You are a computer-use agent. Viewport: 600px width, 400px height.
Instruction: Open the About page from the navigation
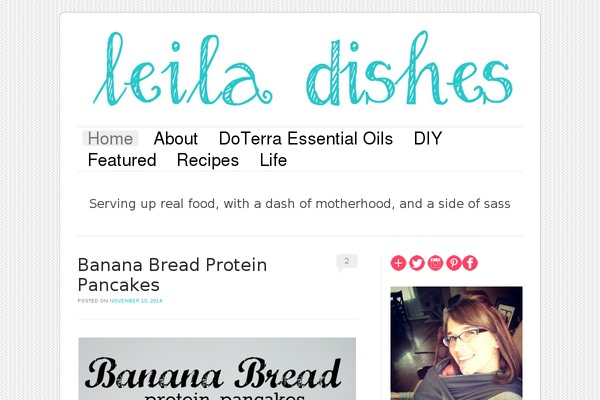[x=176, y=138]
